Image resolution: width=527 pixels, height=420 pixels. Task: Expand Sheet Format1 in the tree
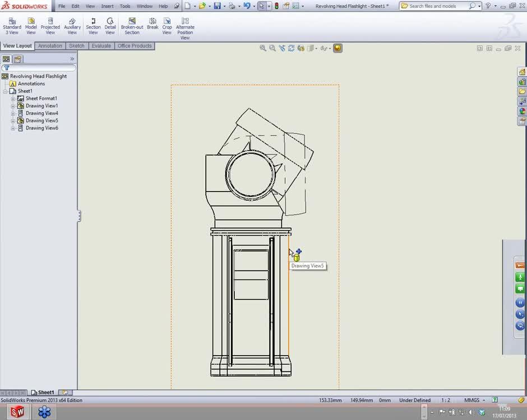pyautogui.click(x=12, y=98)
